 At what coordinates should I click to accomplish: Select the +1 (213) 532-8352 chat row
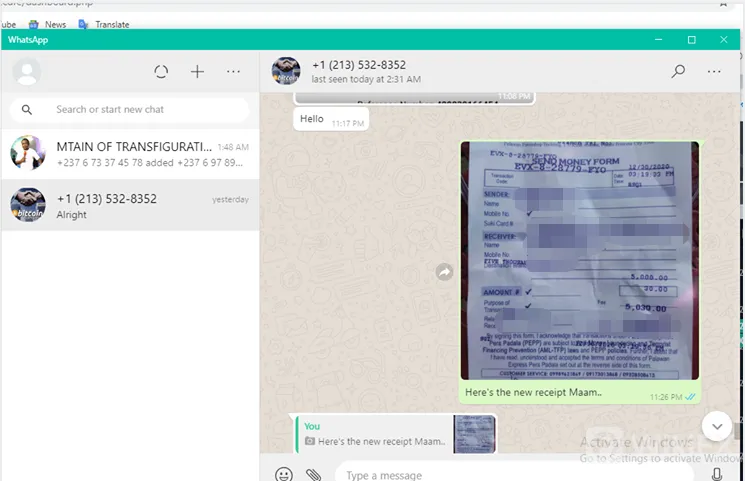pyautogui.click(x=130, y=205)
